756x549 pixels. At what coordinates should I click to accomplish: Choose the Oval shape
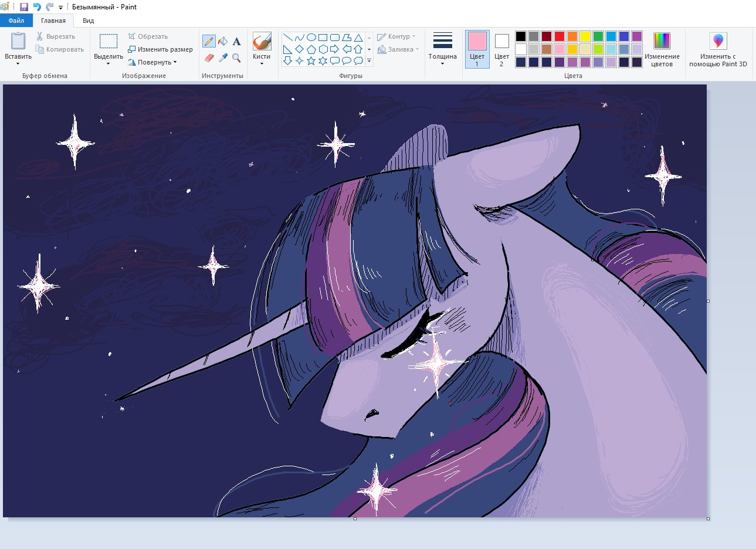[x=311, y=38]
